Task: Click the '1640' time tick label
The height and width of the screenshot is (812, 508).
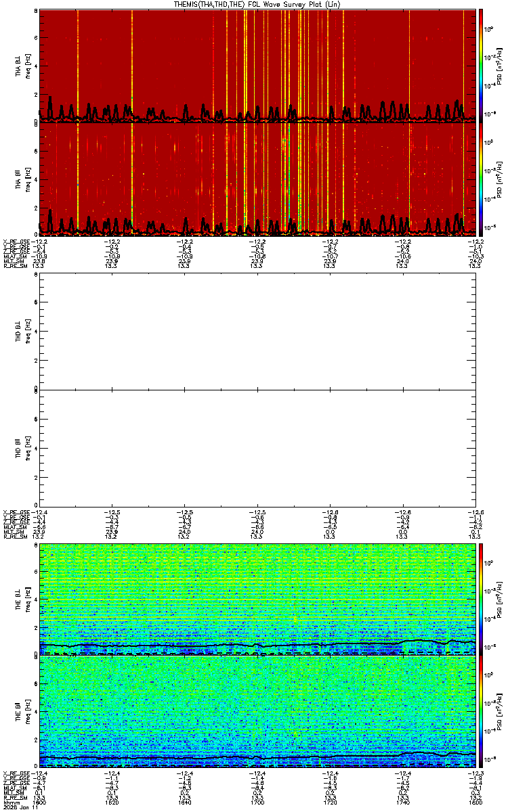Action: (x=185, y=803)
